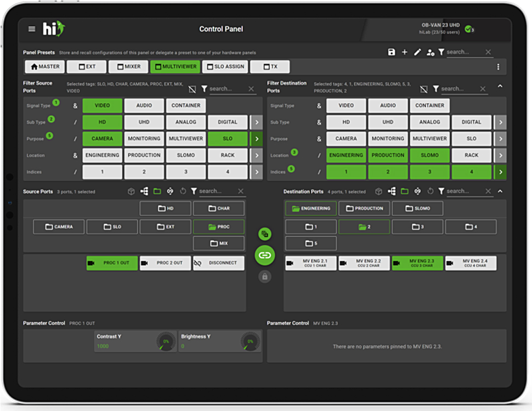
Task: Click the DISCONNECT source button
Action: click(x=218, y=263)
